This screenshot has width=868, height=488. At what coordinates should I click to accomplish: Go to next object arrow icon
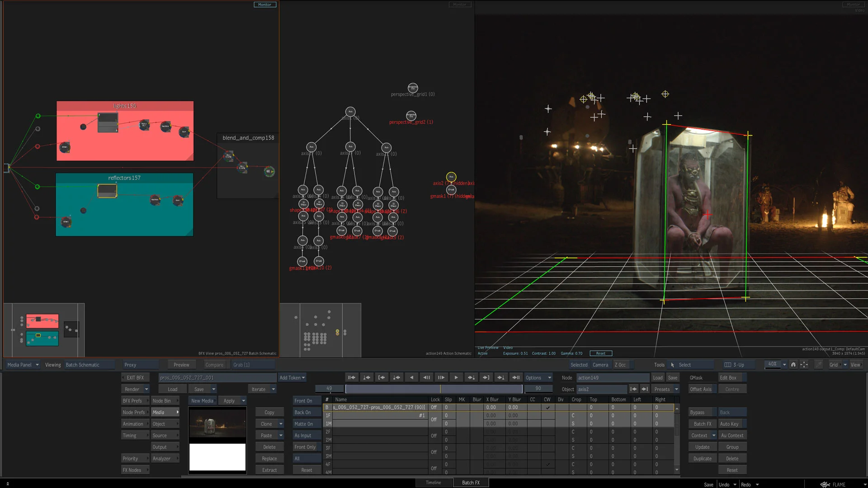pyautogui.click(x=645, y=389)
